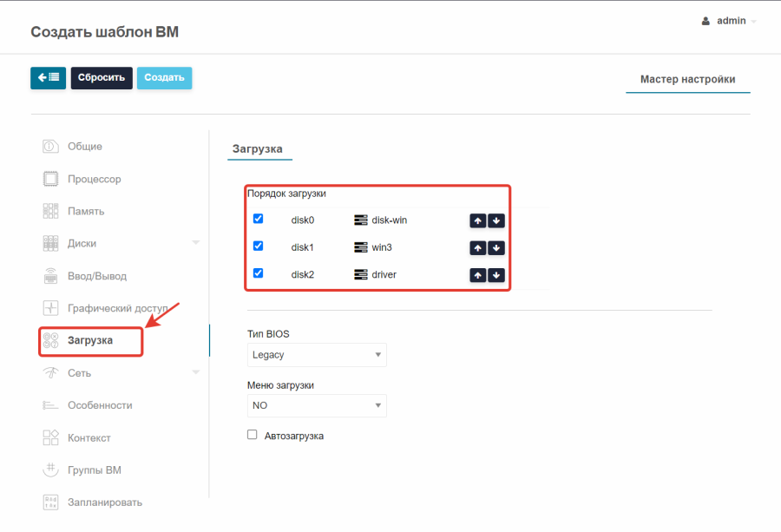Move disk1 up in boot order

(477, 248)
